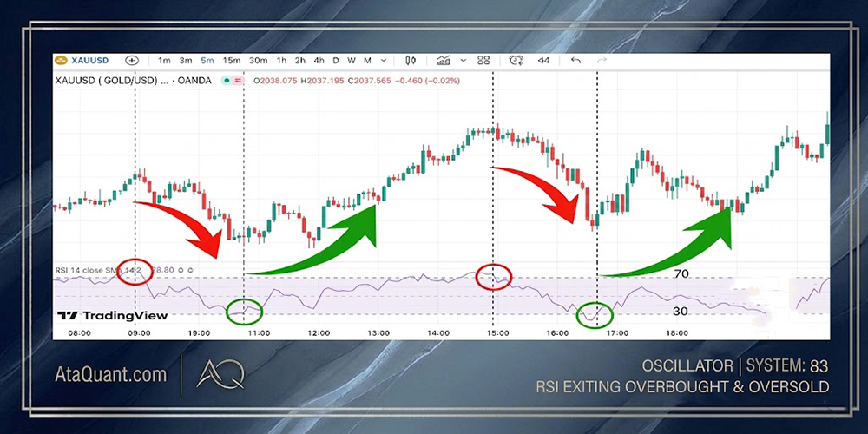Click the RSI 30 level label
868x434 pixels.
tap(680, 311)
